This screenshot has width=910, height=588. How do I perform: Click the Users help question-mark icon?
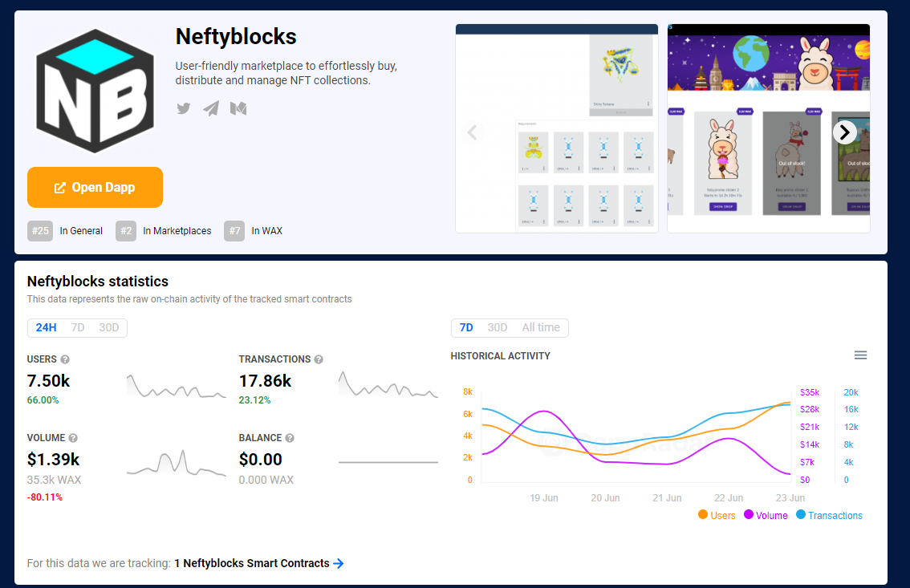pyautogui.click(x=65, y=359)
